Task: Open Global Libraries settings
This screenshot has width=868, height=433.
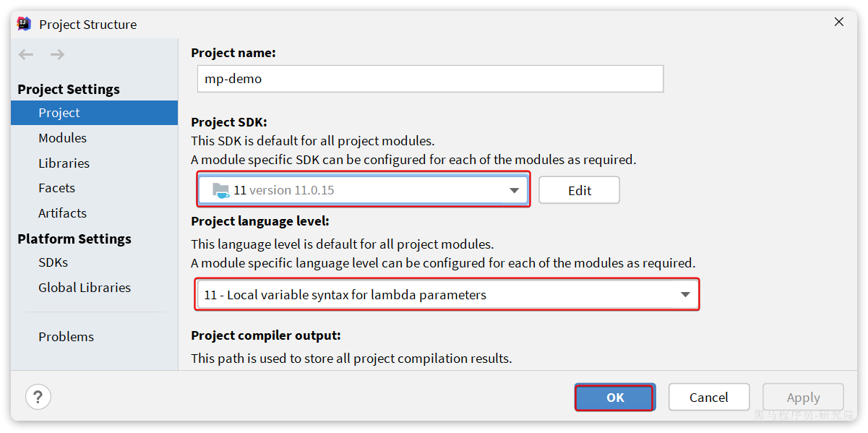Action: pyautogui.click(x=85, y=288)
